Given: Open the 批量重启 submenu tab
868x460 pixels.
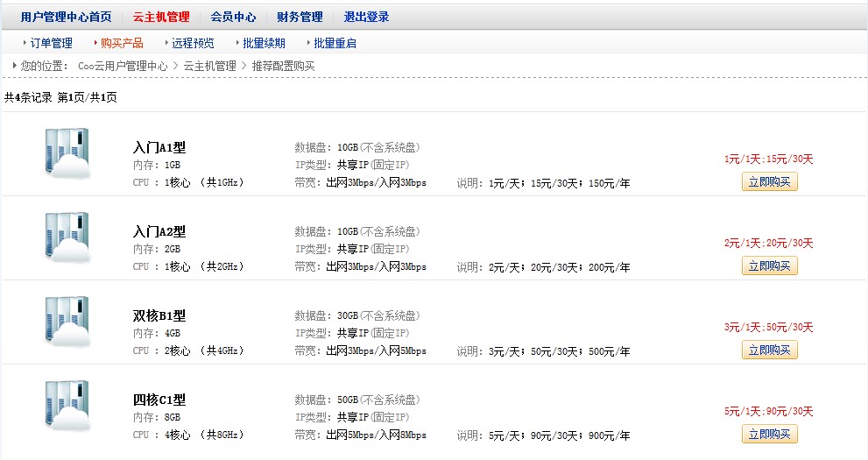Looking at the screenshot, I should pos(335,43).
